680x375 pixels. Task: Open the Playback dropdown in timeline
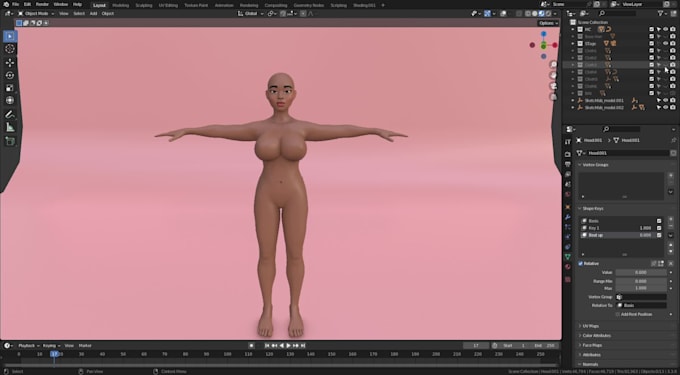pyautogui.click(x=29, y=346)
